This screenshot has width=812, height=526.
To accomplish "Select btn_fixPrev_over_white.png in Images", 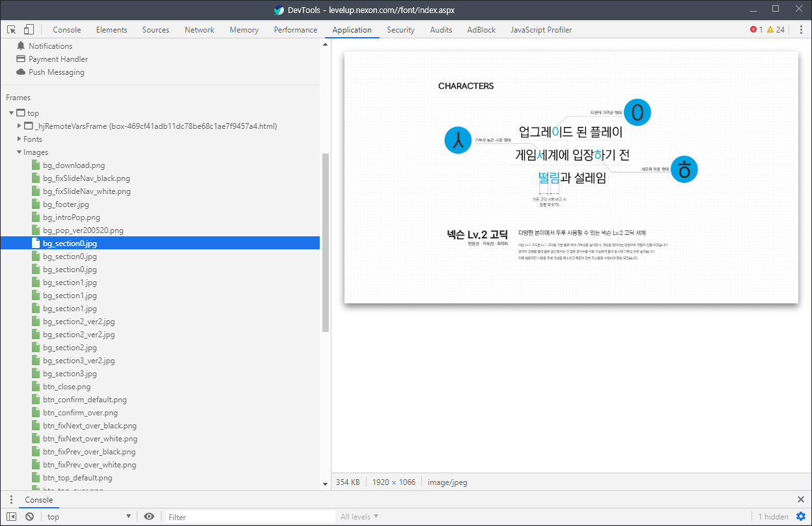I will (x=90, y=465).
